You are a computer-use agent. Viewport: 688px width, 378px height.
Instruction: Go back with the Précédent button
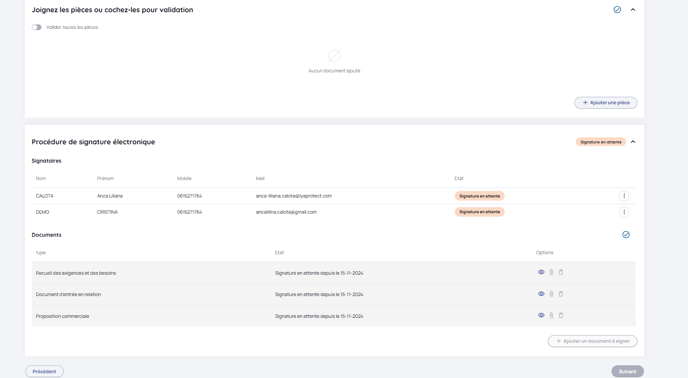point(44,371)
